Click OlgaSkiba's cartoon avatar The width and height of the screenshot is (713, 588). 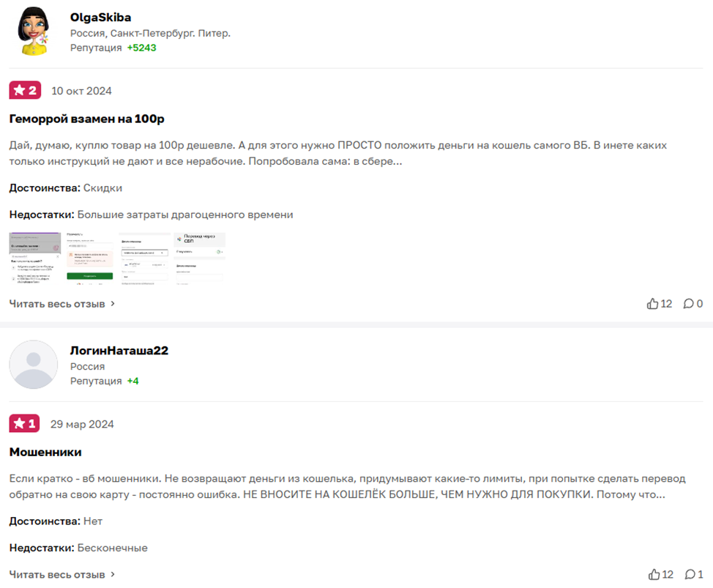(33, 31)
